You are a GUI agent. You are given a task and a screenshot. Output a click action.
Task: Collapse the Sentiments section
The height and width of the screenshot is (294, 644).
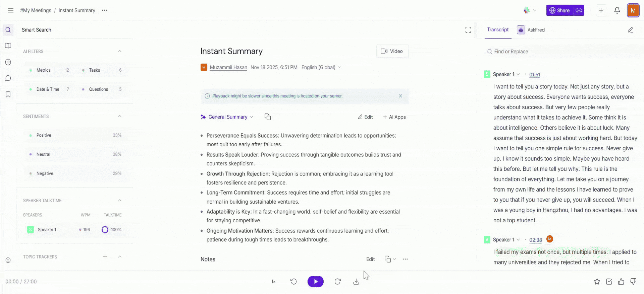[120, 116]
